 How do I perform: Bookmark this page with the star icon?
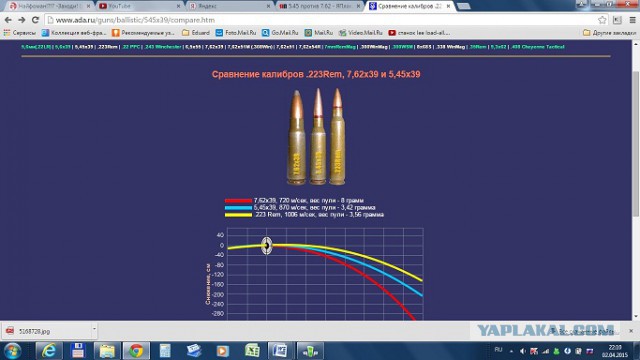tap(602, 20)
